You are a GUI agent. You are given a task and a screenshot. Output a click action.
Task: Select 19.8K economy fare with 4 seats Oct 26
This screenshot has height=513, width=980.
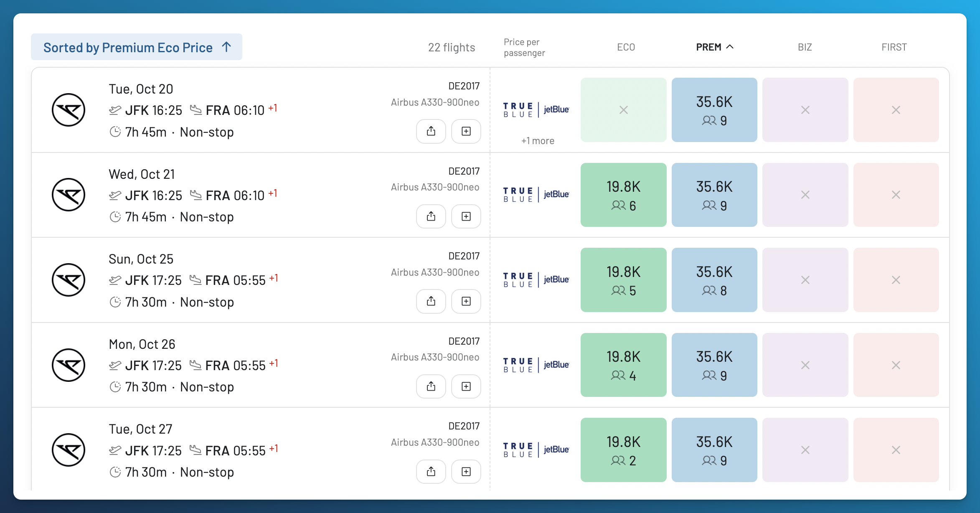624,365
